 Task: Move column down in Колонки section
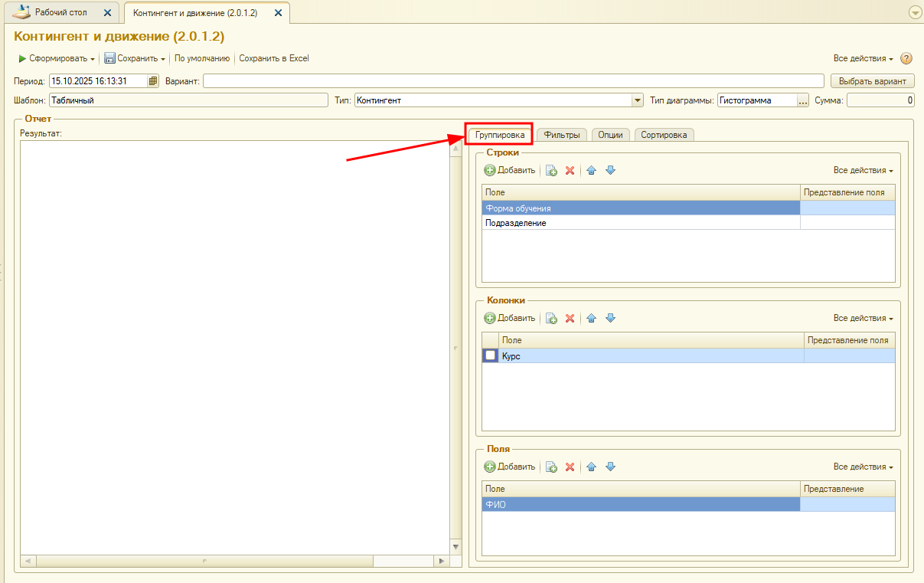(610, 318)
